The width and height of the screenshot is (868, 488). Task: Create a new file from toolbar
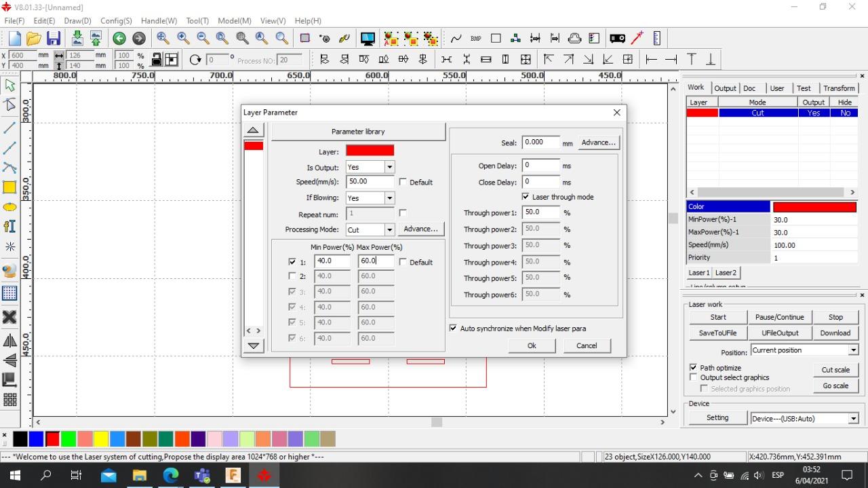click(x=14, y=39)
